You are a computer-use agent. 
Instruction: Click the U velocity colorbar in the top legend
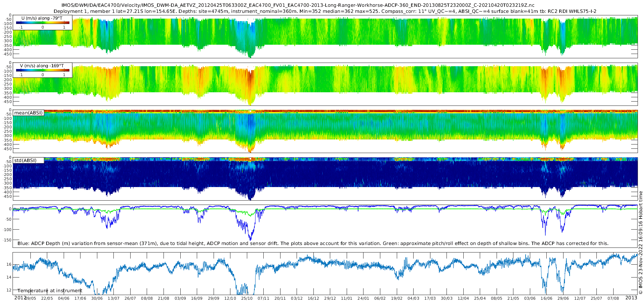click(x=43, y=23)
